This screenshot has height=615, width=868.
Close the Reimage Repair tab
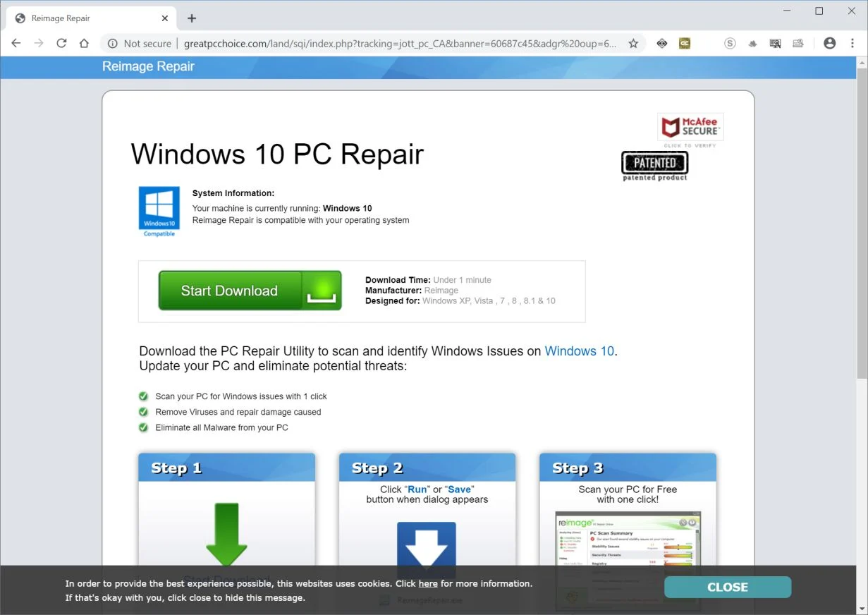tap(166, 18)
